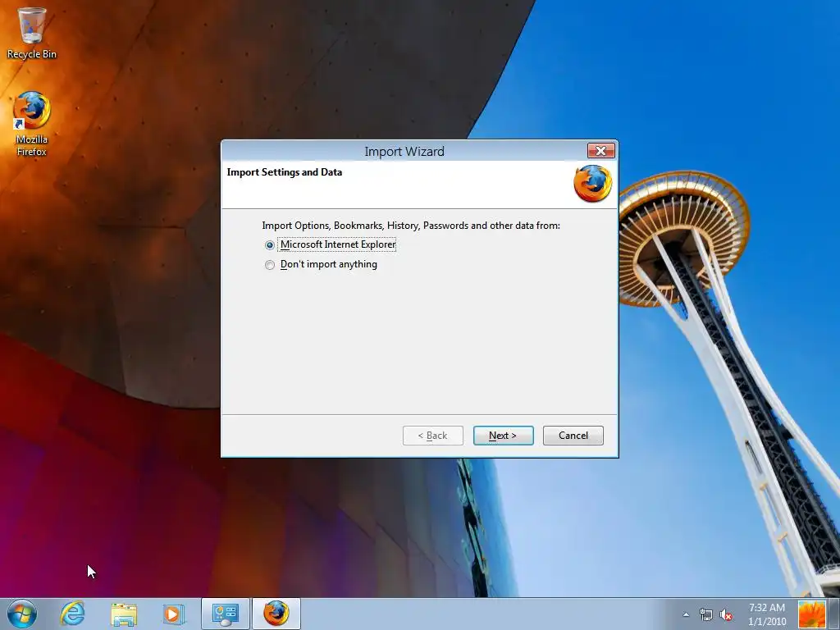The image size is (840, 630).
Task: Show hidden tray icons arrow
Action: click(x=687, y=614)
